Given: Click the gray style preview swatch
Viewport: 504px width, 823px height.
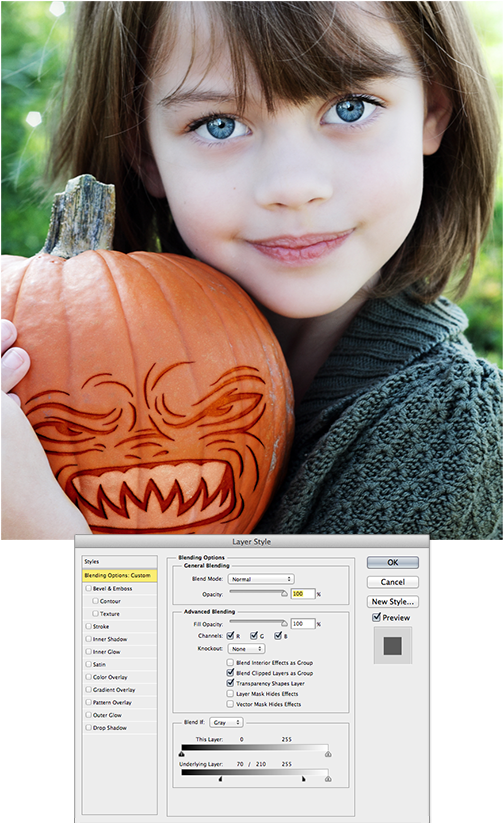Looking at the screenshot, I should [393, 646].
